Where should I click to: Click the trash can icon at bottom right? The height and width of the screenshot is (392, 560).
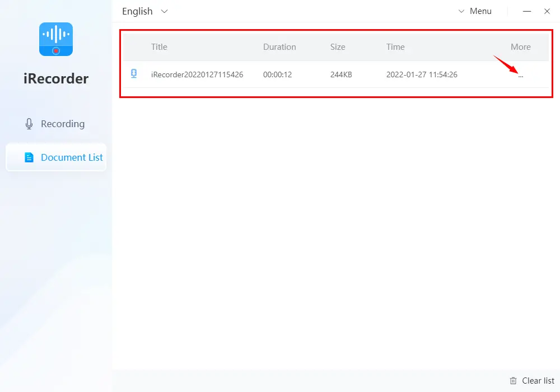(514, 381)
